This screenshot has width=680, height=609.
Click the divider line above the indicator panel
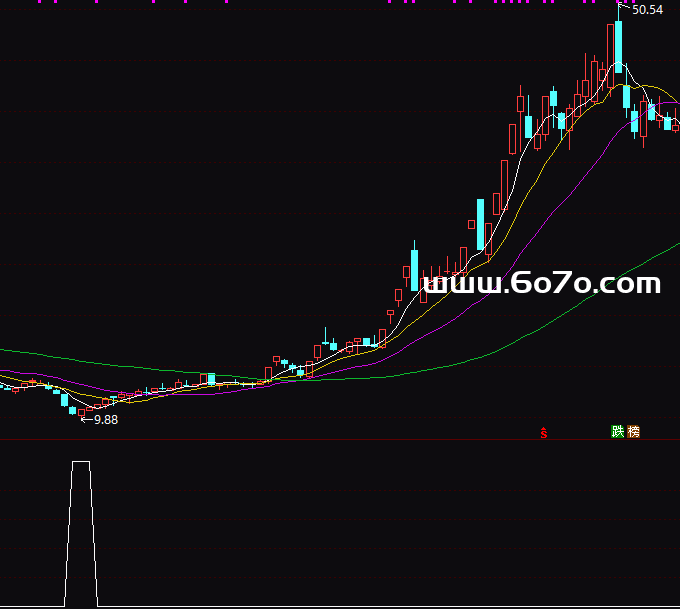point(300,440)
